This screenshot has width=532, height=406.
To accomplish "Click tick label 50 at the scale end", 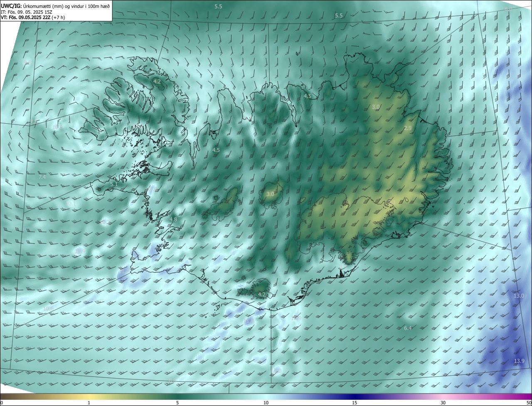I will (528, 403).
